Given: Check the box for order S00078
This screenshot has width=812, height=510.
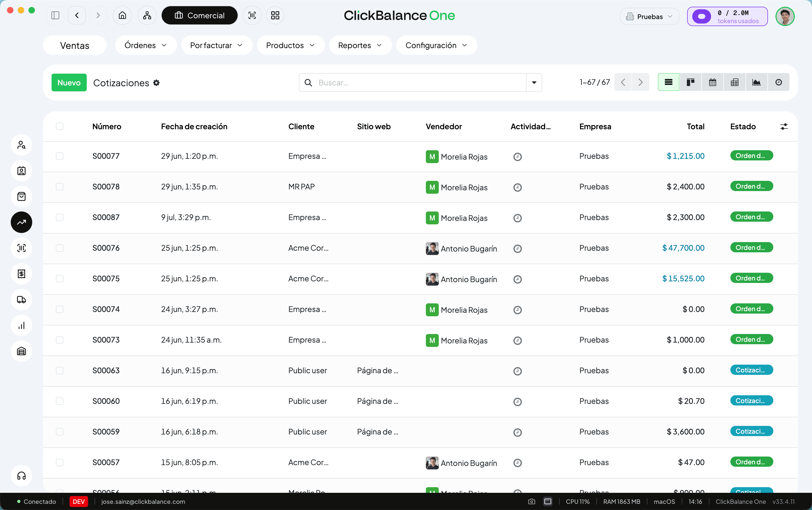Looking at the screenshot, I should point(60,187).
